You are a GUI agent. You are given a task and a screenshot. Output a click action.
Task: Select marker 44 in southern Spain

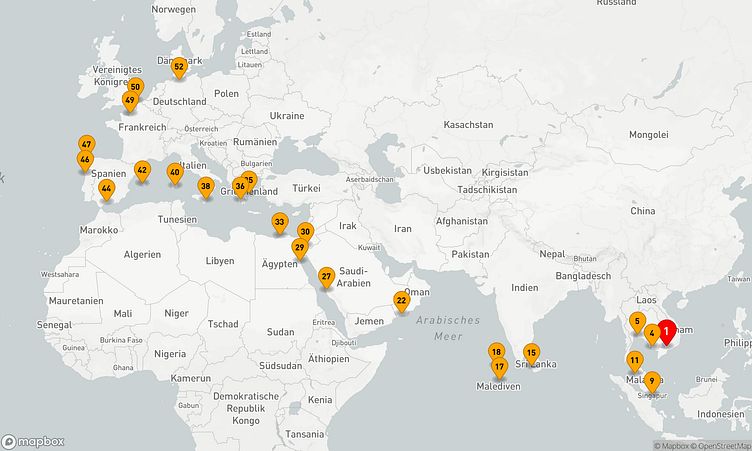[x=106, y=188]
